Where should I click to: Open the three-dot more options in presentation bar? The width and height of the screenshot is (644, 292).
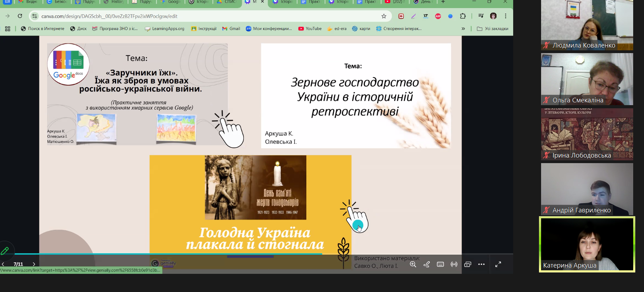click(481, 264)
